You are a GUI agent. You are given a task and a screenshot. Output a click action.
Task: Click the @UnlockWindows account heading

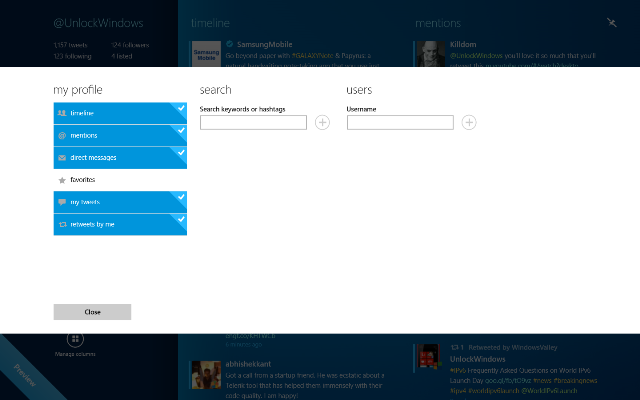[98, 23]
